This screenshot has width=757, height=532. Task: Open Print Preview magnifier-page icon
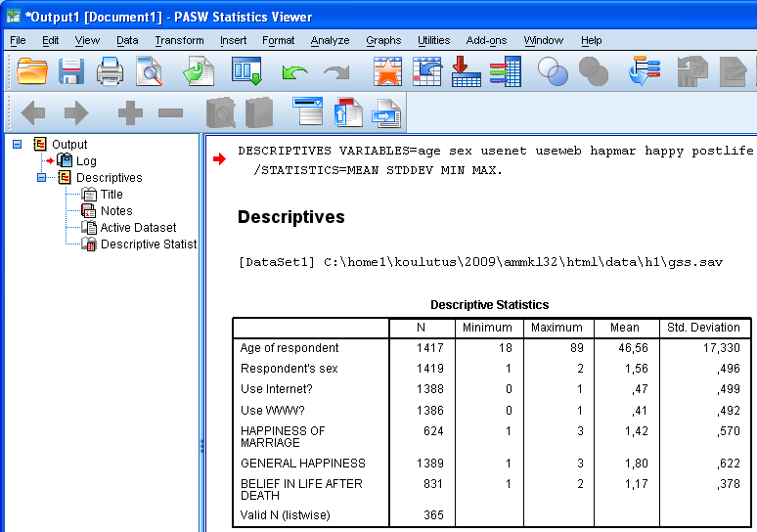[x=150, y=71]
